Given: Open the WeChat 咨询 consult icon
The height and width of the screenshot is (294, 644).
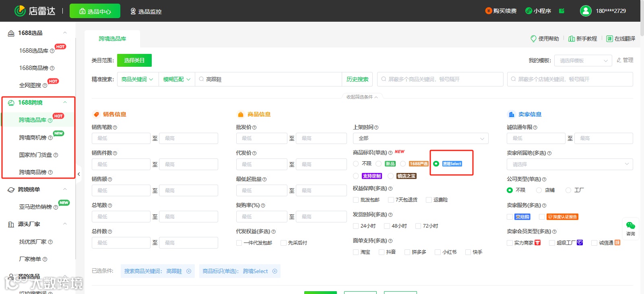Looking at the screenshot, I should tap(631, 226).
